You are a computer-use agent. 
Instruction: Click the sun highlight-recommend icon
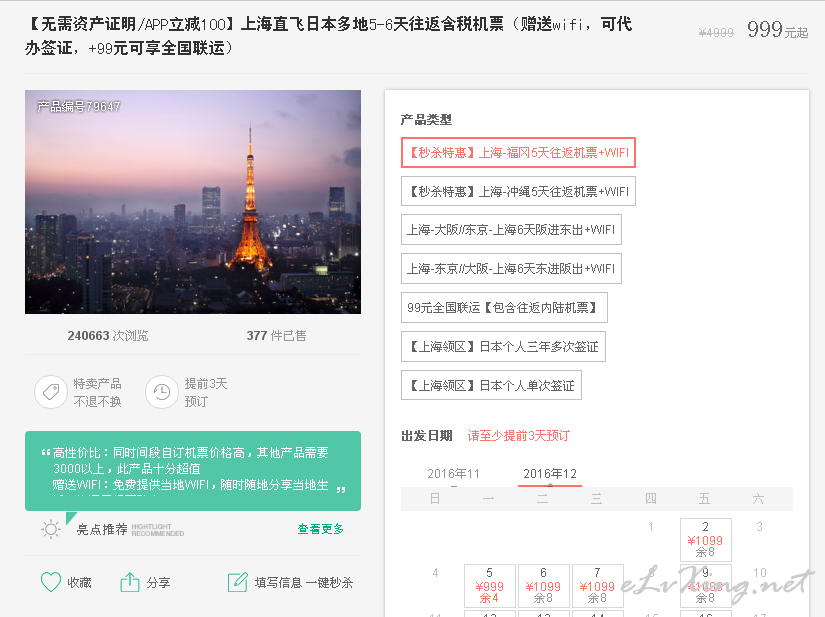(51, 529)
